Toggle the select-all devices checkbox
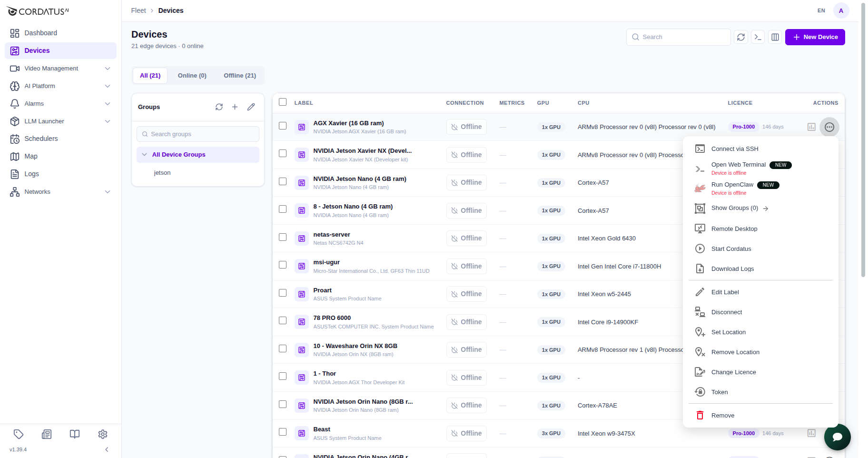The height and width of the screenshot is (458, 868). [x=283, y=102]
